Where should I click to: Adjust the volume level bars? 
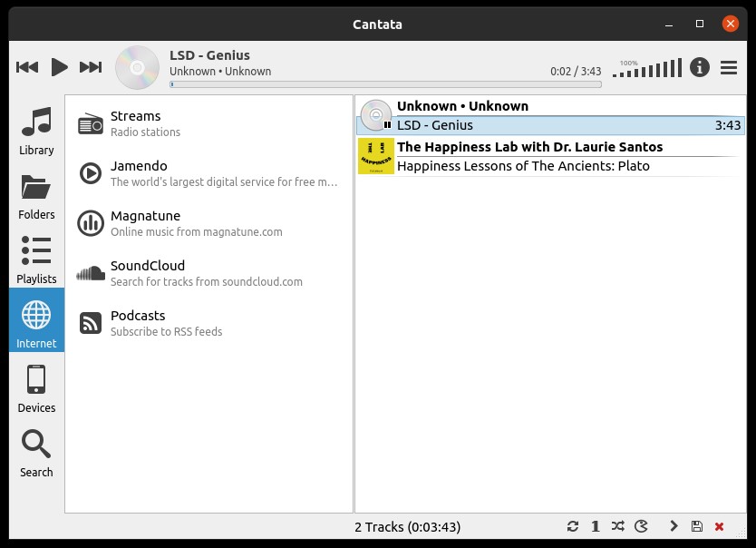647,68
